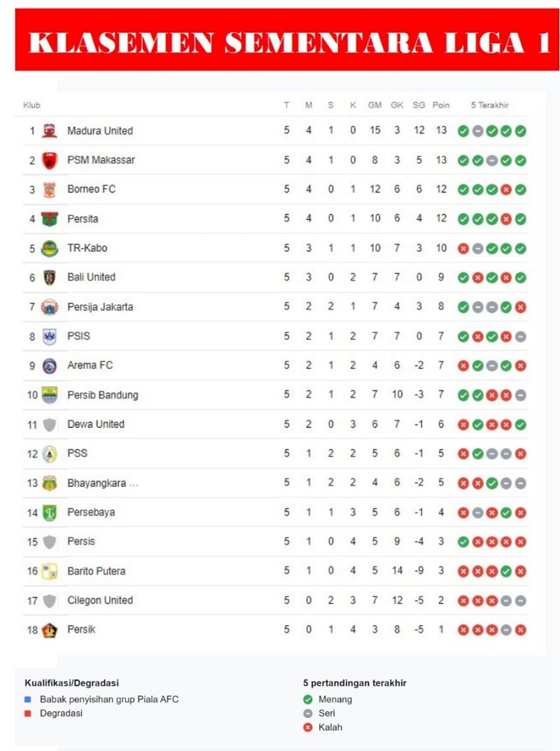Click the Persita club logo
The width and height of the screenshot is (560, 751).
click(49, 219)
